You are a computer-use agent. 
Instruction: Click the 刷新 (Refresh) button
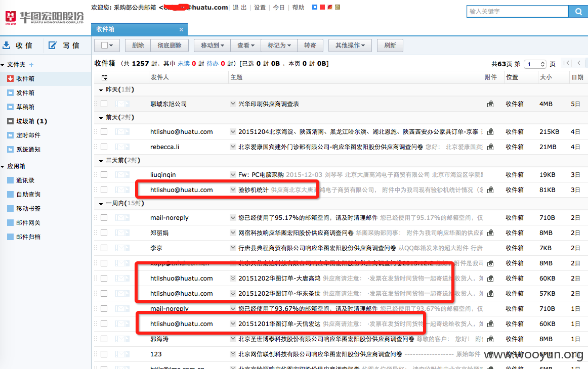pyautogui.click(x=390, y=45)
